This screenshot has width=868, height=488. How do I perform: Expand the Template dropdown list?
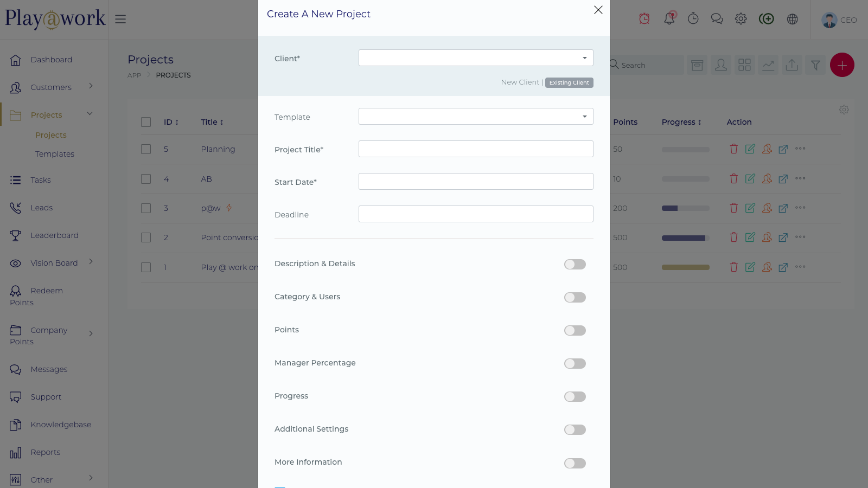coord(475,117)
